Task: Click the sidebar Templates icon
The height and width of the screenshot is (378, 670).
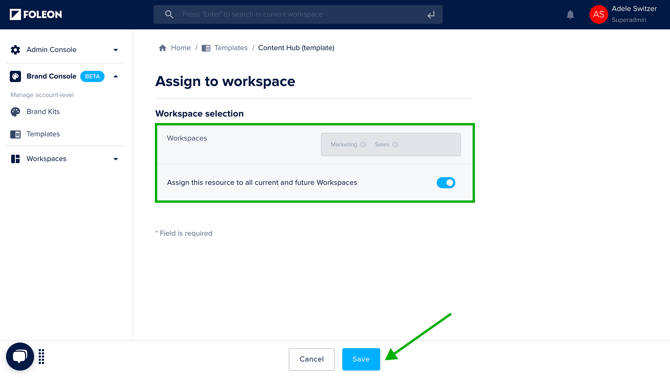Action: 15,134
